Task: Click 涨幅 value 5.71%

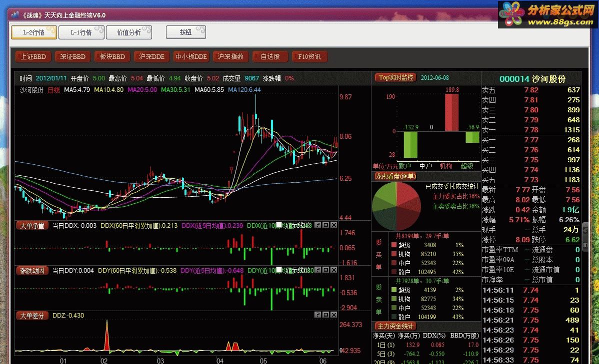Action: (519, 220)
